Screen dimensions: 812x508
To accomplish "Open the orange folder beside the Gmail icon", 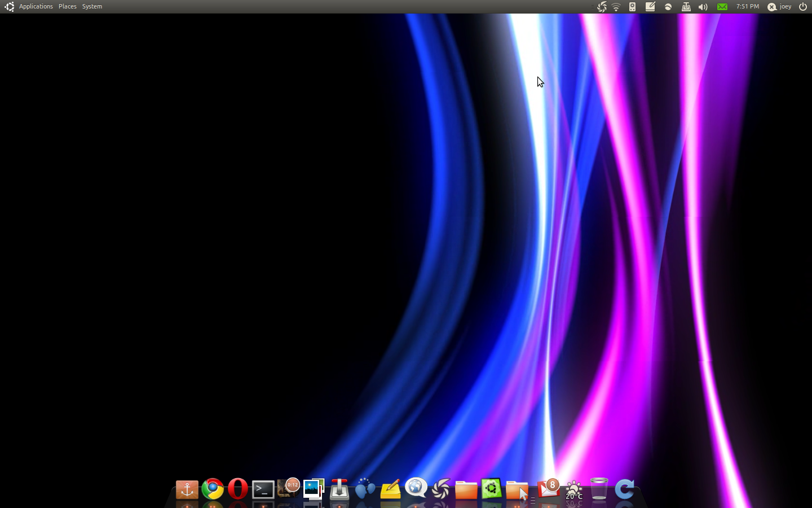I will 517,489.
